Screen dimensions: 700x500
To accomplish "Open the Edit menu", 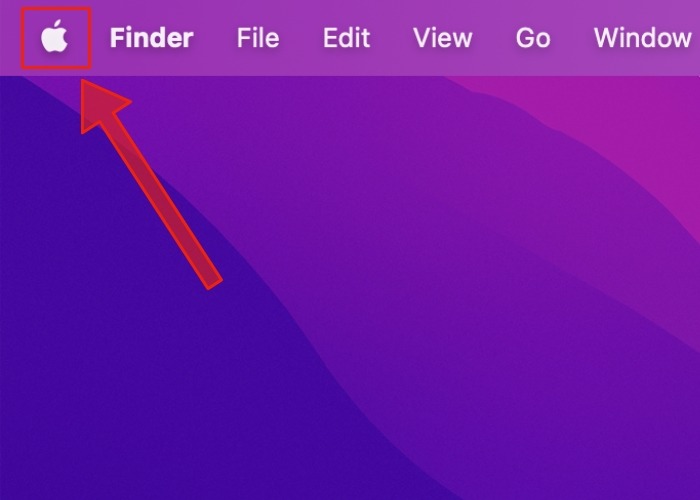I will point(346,38).
